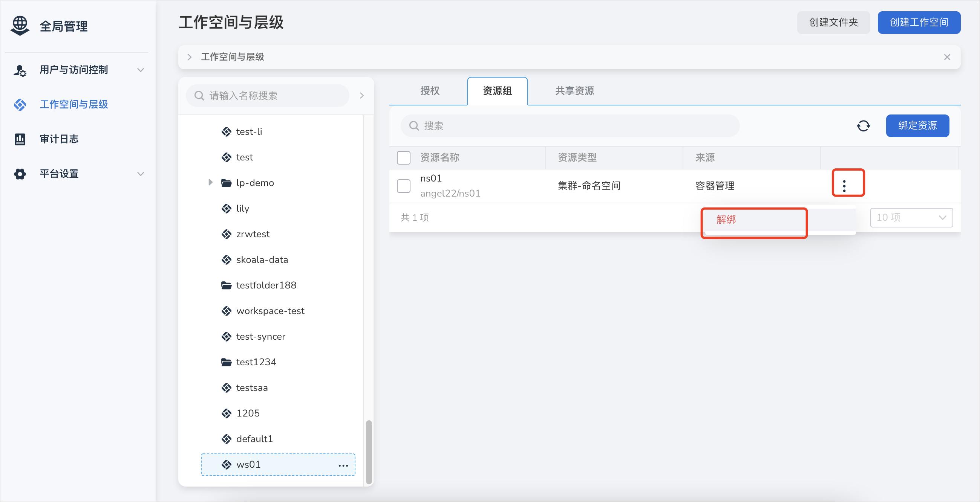This screenshot has width=980, height=502.
Task: Open 工作空间与层级 in the sidebar
Action: point(74,104)
